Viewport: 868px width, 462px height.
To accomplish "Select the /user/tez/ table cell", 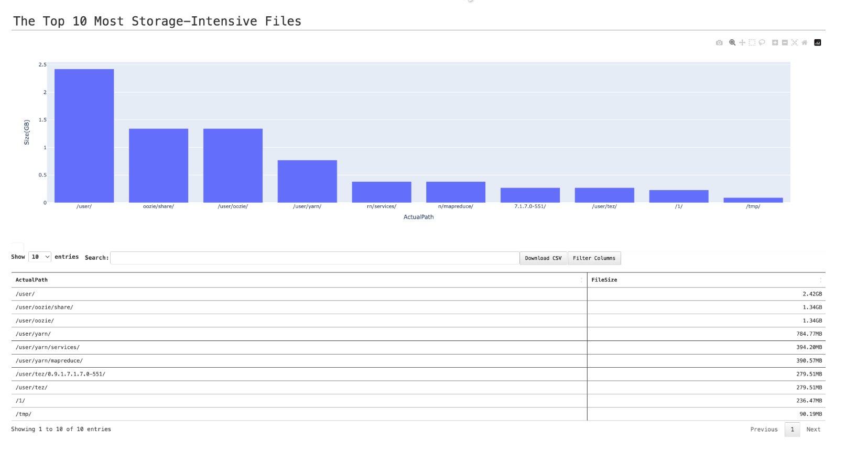I will (299, 388).
